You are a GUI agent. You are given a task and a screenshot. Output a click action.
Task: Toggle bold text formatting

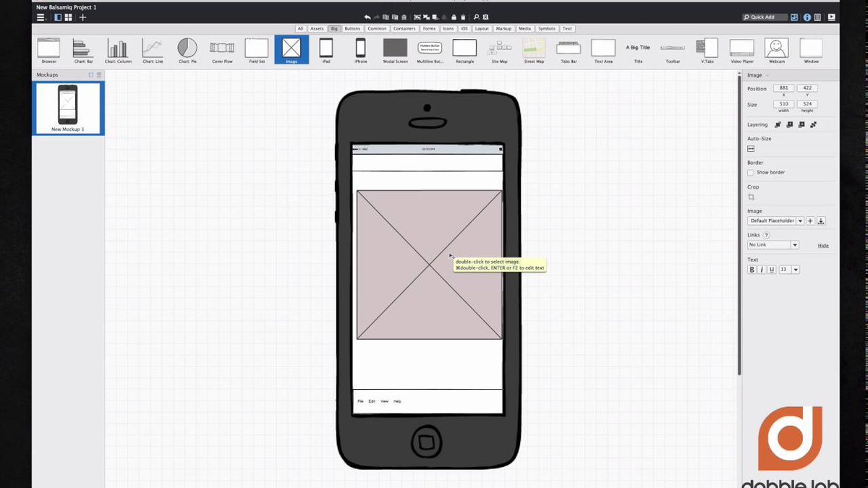point(752,270)
